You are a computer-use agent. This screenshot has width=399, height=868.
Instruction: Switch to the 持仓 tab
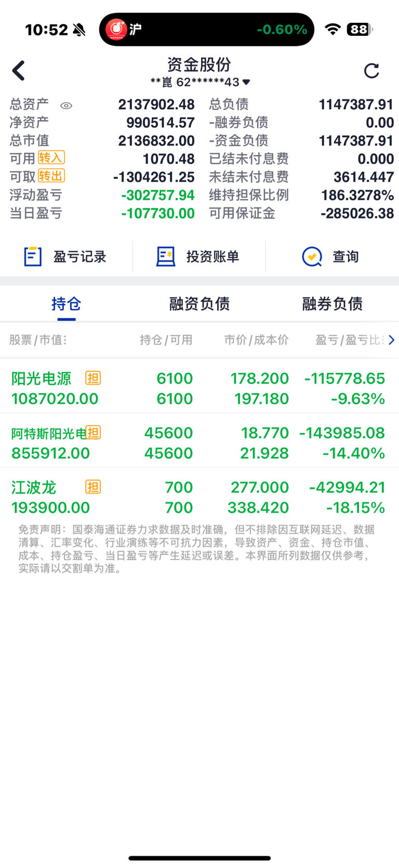coord(66,304)
